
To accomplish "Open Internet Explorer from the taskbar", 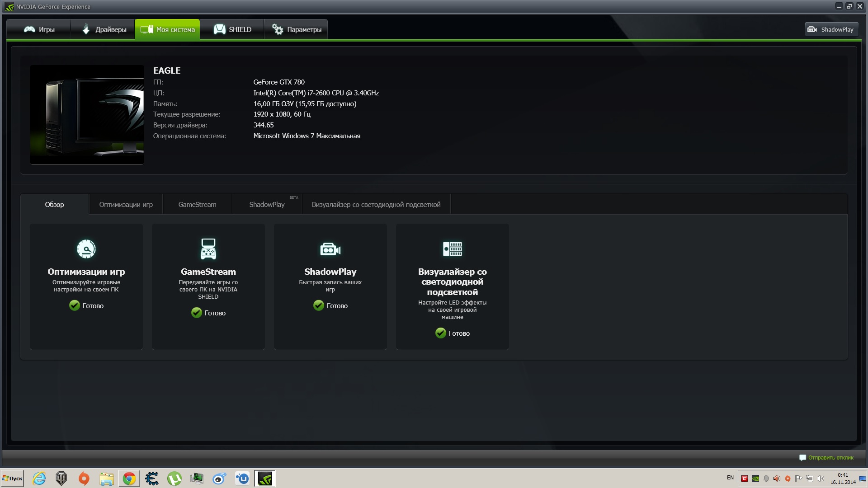I will tap(39, 479).
